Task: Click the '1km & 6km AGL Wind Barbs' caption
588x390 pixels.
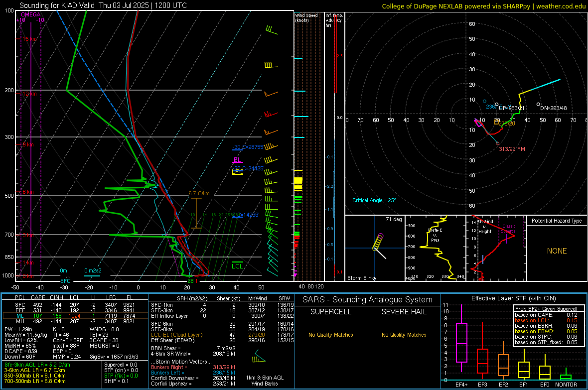Action: click(265, 381)
